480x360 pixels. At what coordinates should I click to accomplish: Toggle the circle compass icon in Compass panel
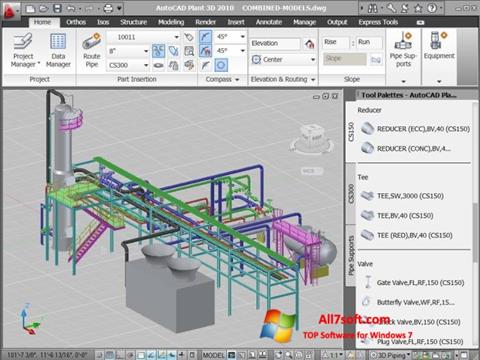tap(221, 65)
